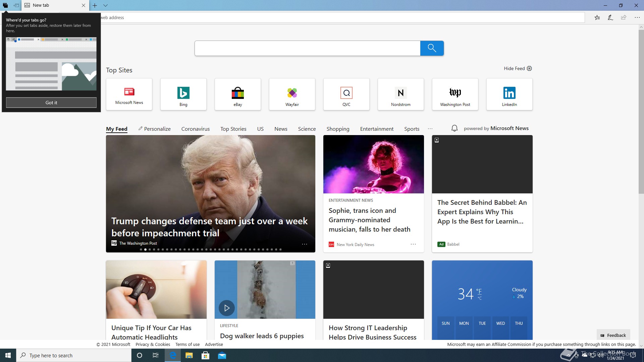Open the Nordstrom top site tile
This screenshot has width=644, height=362.
401,94
